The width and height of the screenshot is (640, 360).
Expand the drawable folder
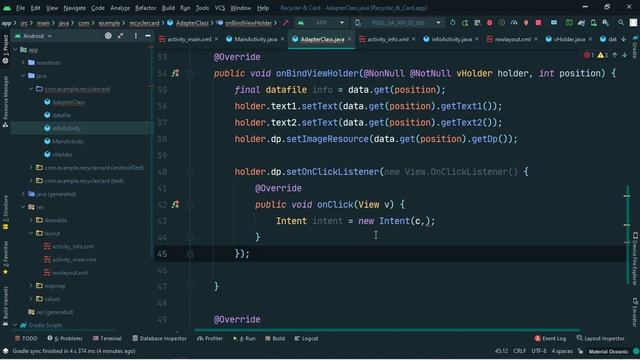pyautogui.click(x=31, y=220)
